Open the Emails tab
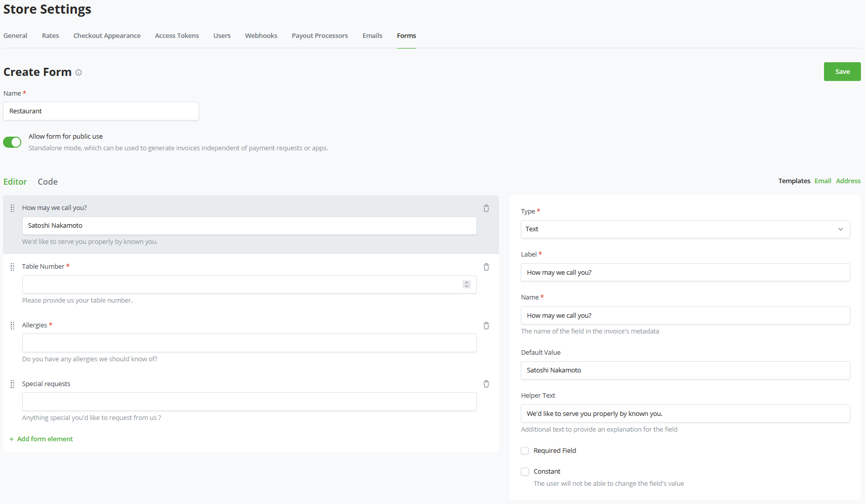Viewport: 865px width, 504px height. [373, 36]
